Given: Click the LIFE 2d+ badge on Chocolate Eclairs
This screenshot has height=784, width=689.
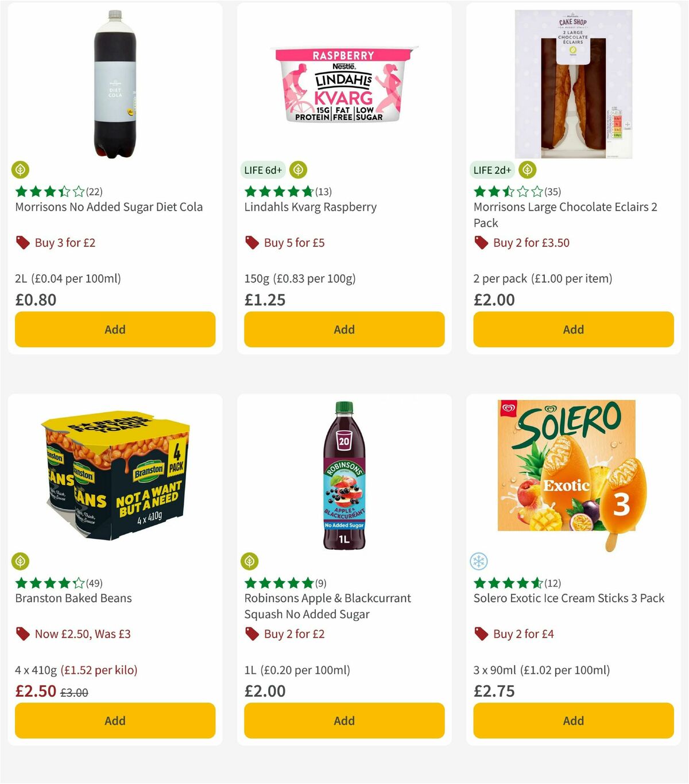Looking at the screenshot, I should pyautogui.click(x=492, y=170).
